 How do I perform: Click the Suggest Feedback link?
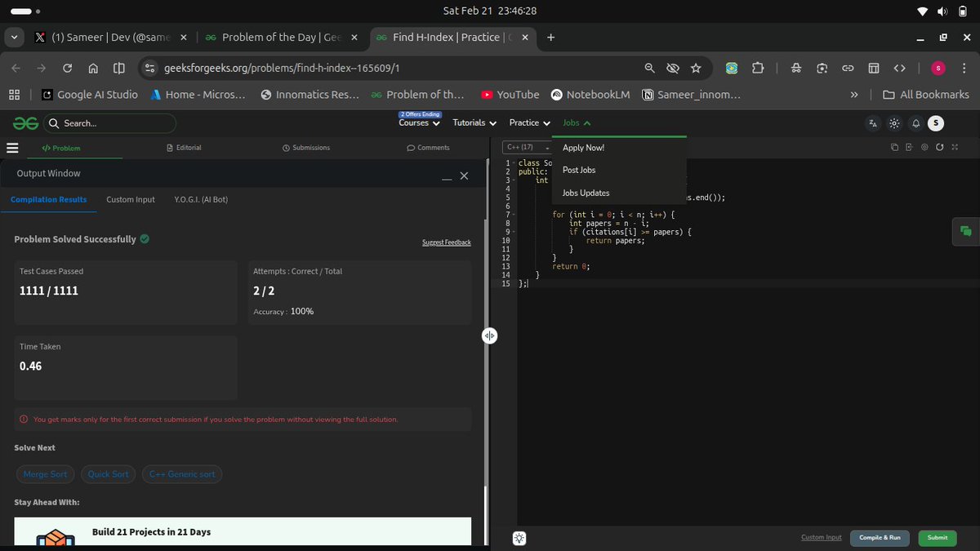pyautogui.click(x=446, y=242)
